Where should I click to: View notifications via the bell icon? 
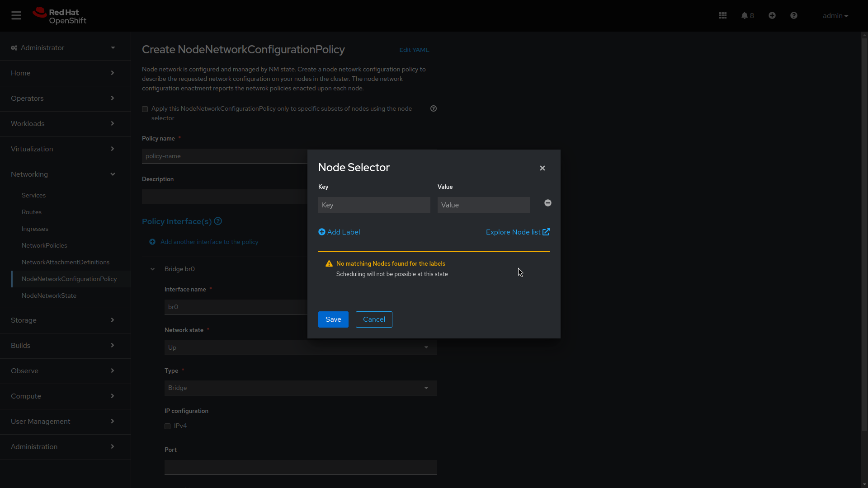[x=745, y=15]
